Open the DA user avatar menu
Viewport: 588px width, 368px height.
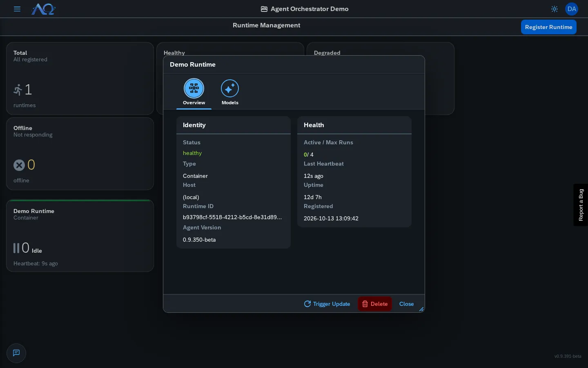(571, 9)
